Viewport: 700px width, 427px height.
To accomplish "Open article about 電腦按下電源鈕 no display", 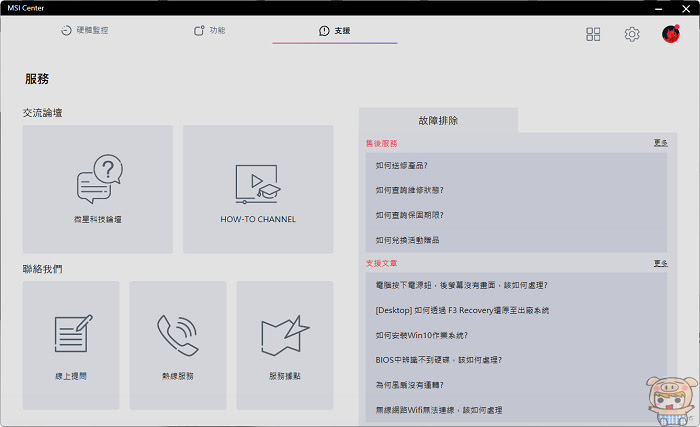I will pyautogui.click(x=462, y=285).
